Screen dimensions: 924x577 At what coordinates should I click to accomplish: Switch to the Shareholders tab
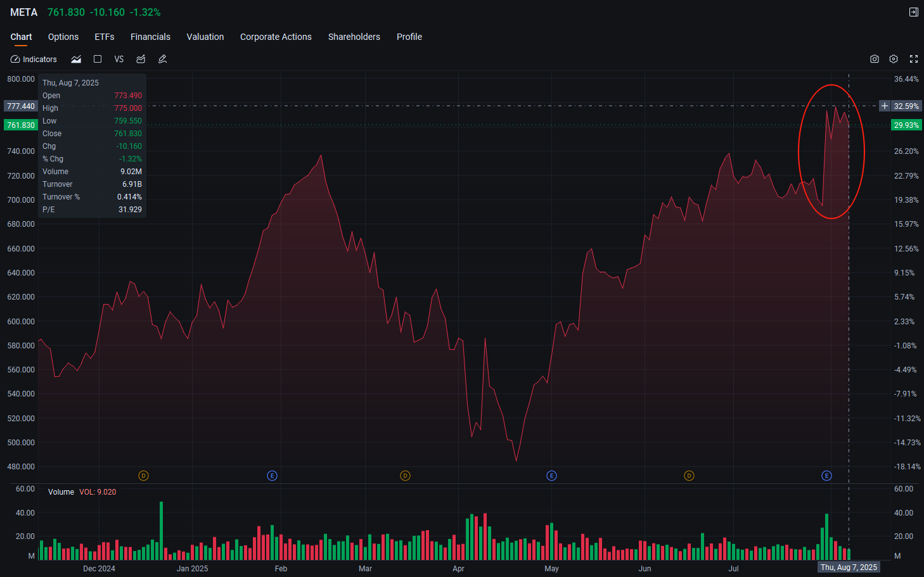(354, 37)
